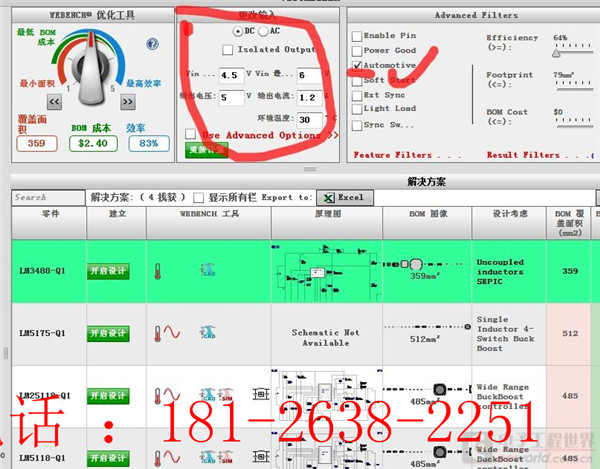Click the output current field 1.2

310,98
